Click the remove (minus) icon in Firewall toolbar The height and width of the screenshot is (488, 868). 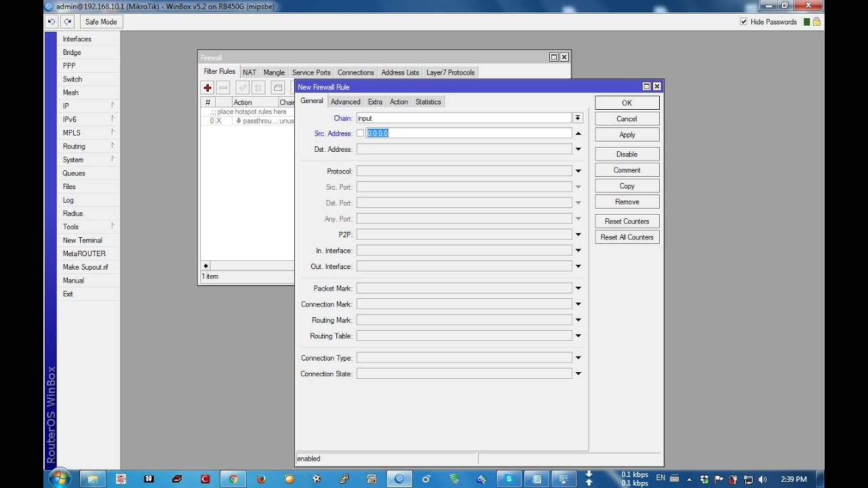coord(223,87)
